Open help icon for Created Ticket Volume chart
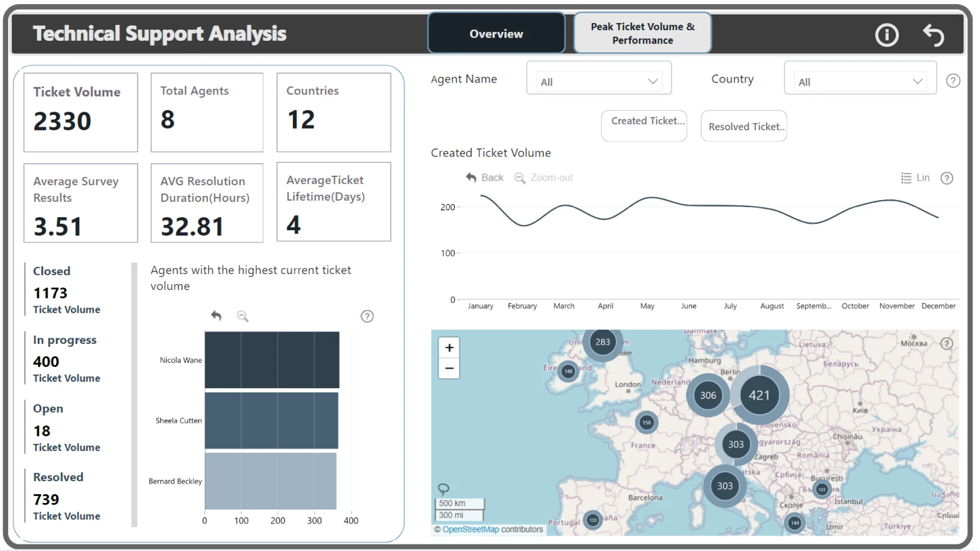Image resolution: width=980 pixels, height=551 pixels. [947, 178]
